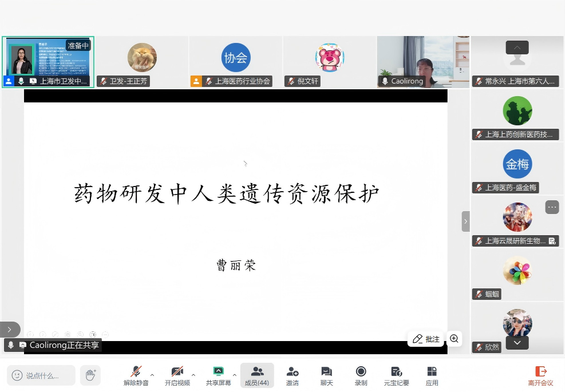565x392 pixels.
Task: Select the 金梅 avatar tile
Action: 517,164
